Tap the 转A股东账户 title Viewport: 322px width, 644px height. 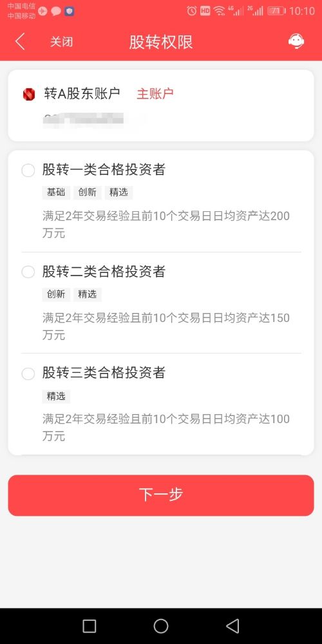[82, 93]
